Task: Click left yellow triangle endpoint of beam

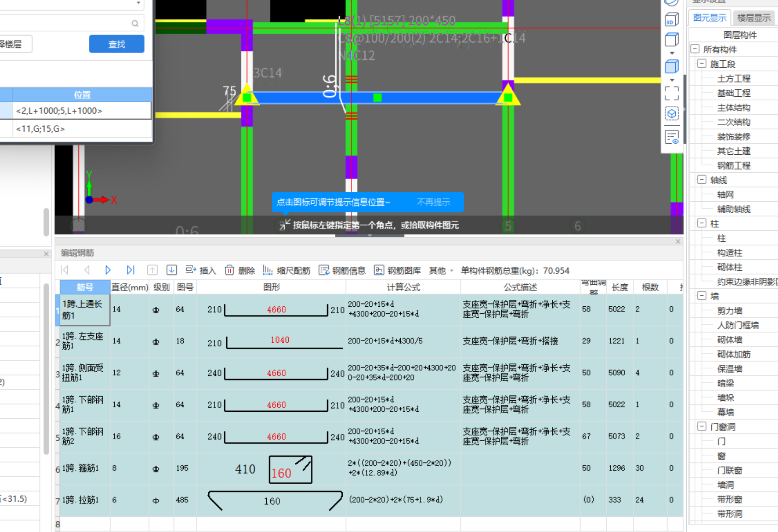Action: tap(247, 95)
